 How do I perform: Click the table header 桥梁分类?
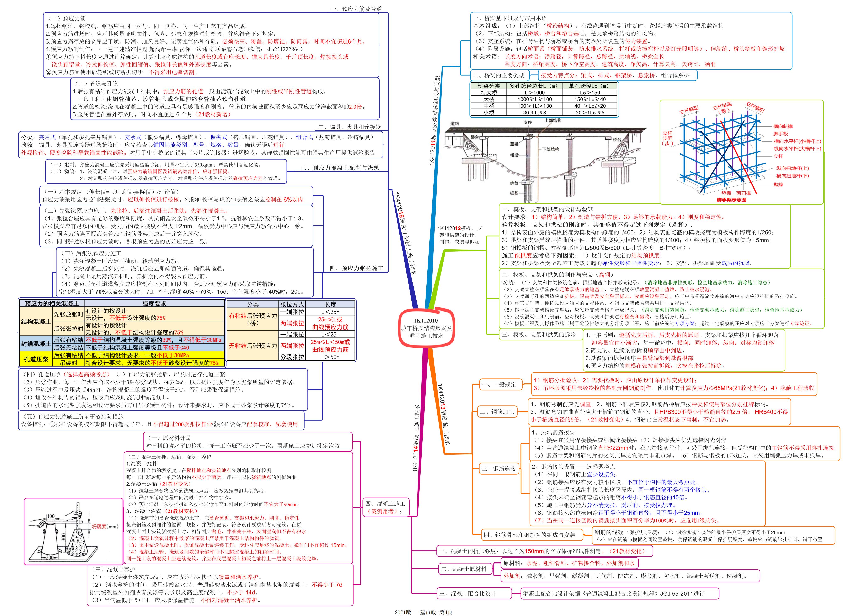pos(489,86)
